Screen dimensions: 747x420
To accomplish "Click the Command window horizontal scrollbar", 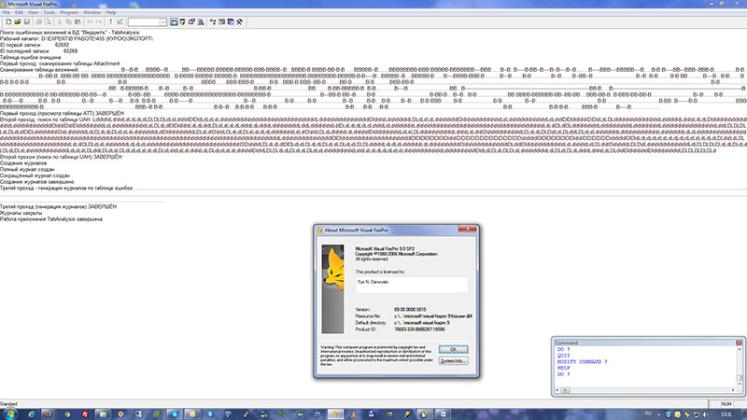I will click(x=646, y=390).
